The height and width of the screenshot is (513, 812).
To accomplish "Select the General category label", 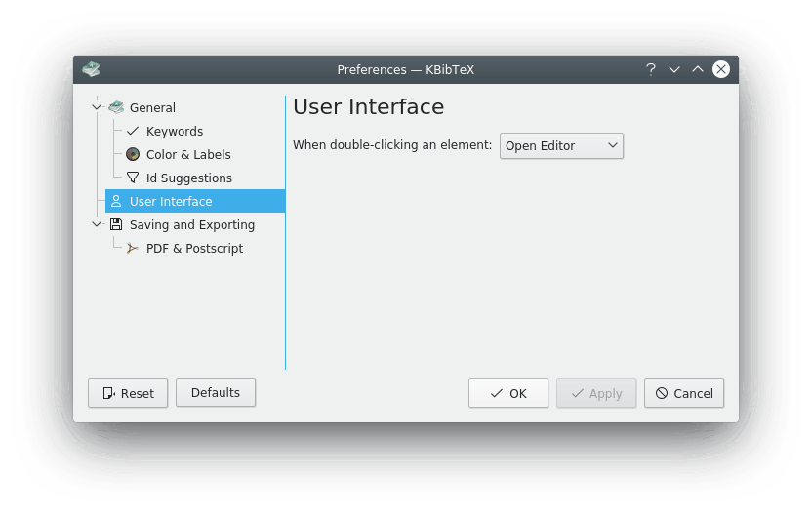I will (152, 107).
